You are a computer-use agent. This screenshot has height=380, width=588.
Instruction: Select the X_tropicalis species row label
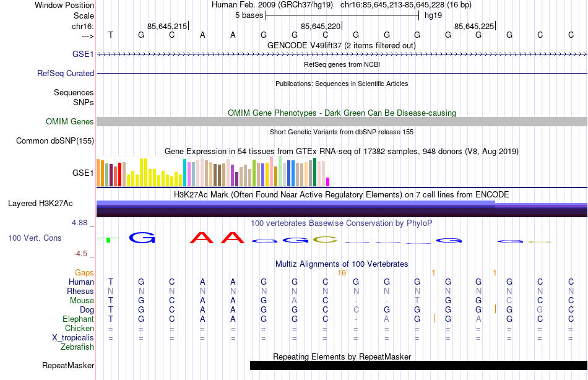point(73,338)
